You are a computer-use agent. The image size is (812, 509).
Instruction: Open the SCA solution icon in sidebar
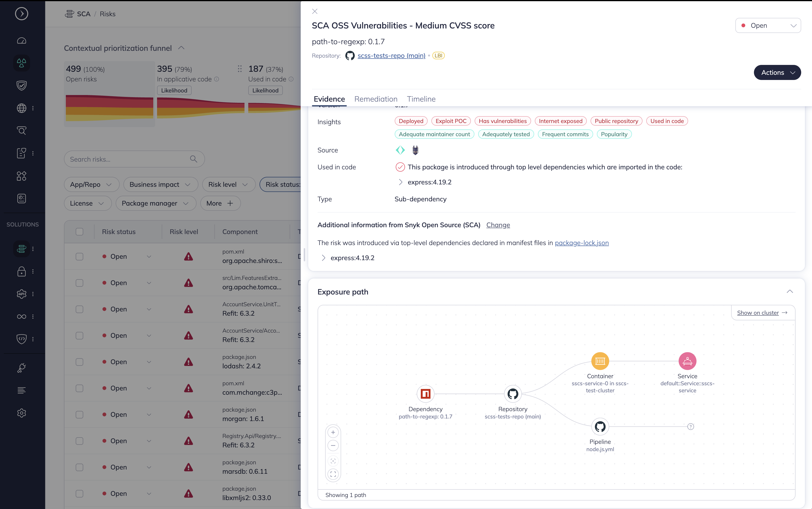22,249
